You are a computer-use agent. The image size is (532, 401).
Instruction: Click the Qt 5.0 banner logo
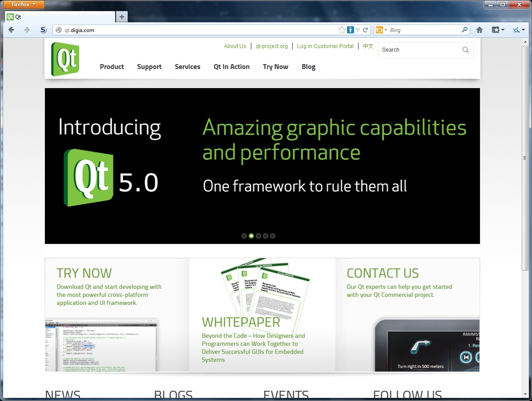89,178
